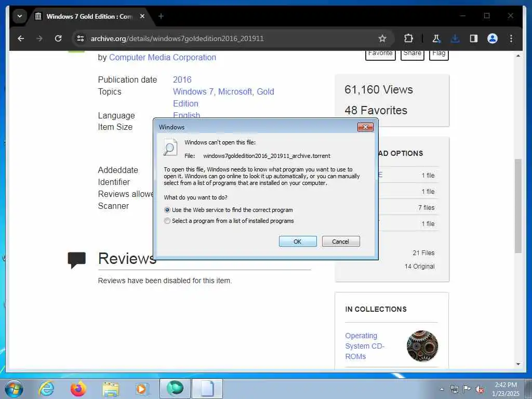Click the Share button
532x399 pixels.
(412, 54)
